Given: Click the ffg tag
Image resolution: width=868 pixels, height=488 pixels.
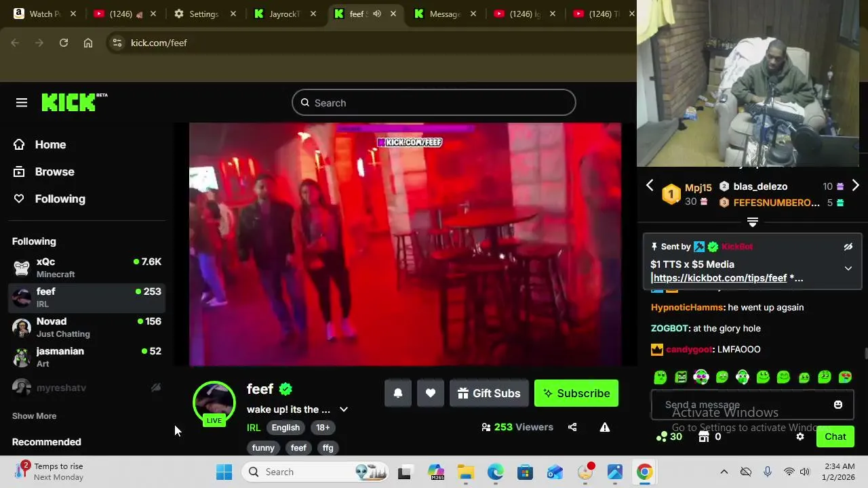Looking at the screenshot, I should 328,448.
